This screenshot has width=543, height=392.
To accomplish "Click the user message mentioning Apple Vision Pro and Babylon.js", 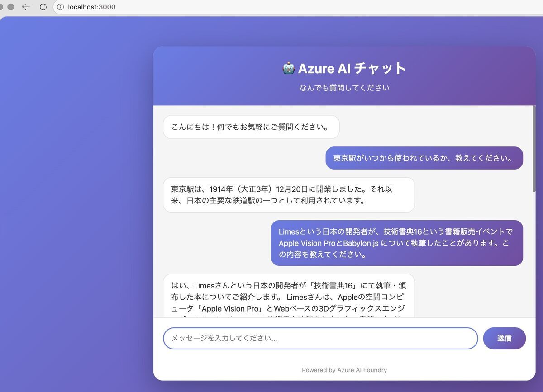I will click(397, 243).
